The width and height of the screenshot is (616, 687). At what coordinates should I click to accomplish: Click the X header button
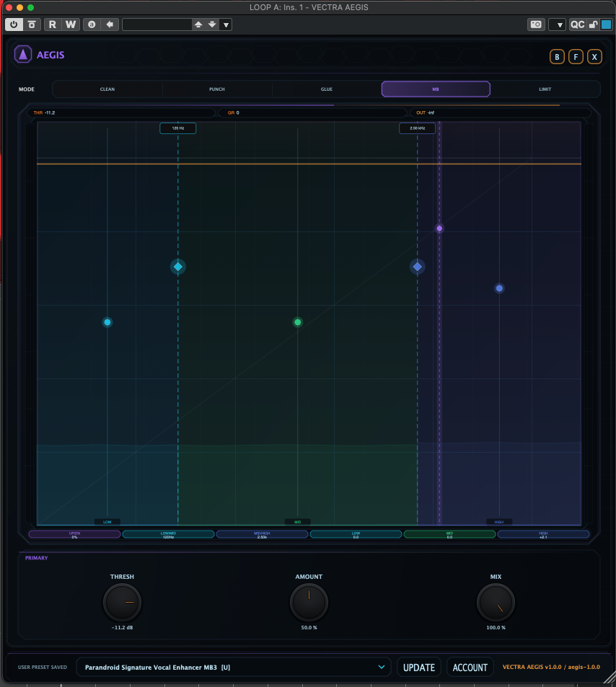click(x=594, y=57)
